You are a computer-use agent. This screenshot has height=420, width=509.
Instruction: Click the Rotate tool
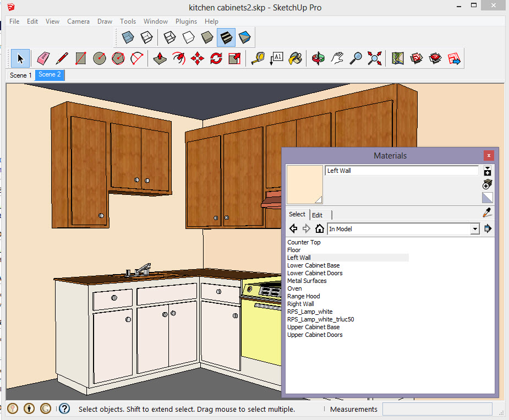216,58
